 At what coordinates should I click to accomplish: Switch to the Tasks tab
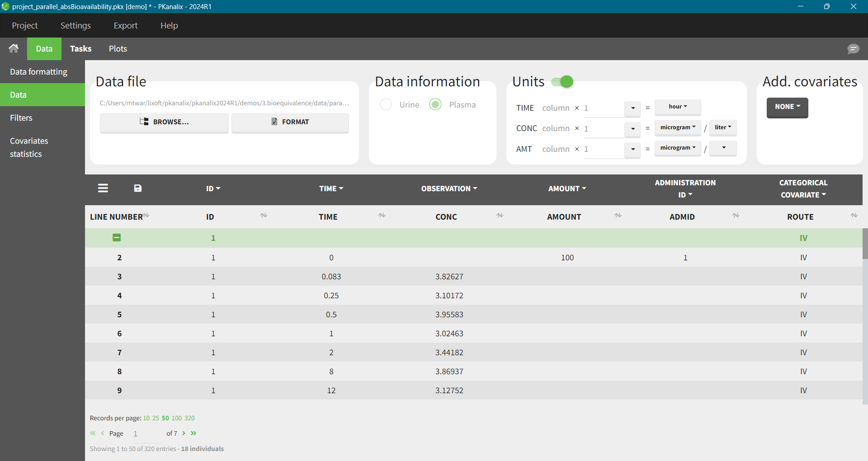80,49
